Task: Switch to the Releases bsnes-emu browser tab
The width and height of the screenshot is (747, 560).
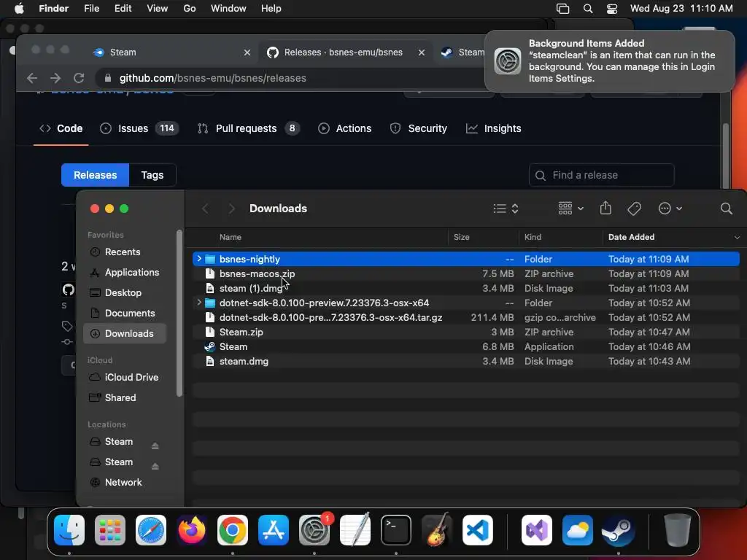Action: 344,52
